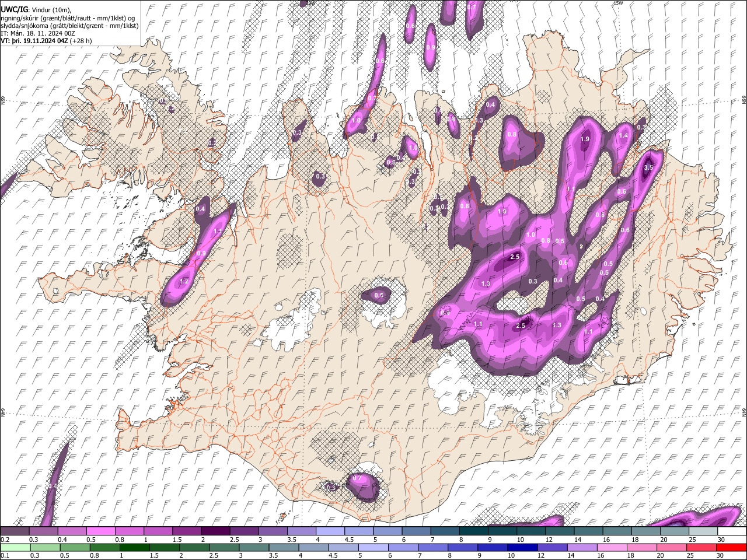Click deep blue rain-scale swatch 10 to 12
This screenshot has height=560, width=747.
pyautogui.click(x=522, y=548)
